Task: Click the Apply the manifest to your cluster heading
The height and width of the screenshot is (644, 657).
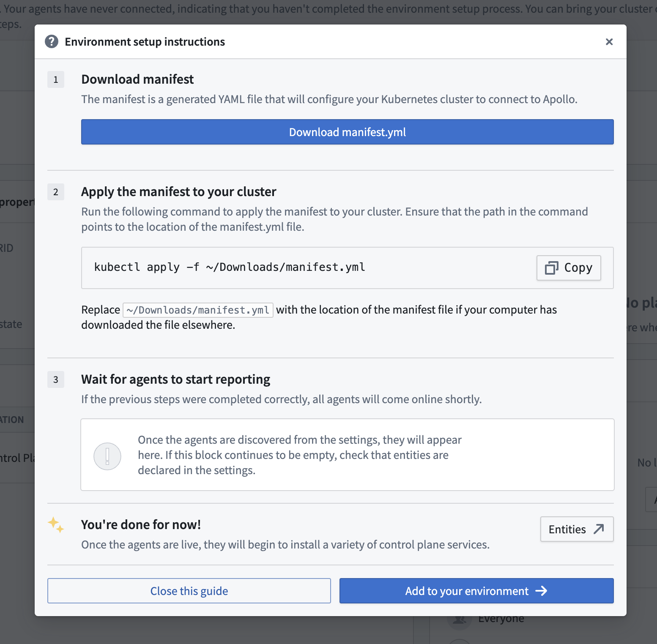Action: pyautogui.click(x=178, y=191)
